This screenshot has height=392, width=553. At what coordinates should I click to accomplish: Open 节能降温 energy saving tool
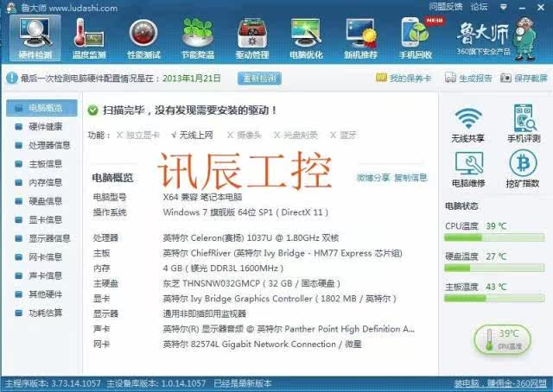tap(198, 39)
